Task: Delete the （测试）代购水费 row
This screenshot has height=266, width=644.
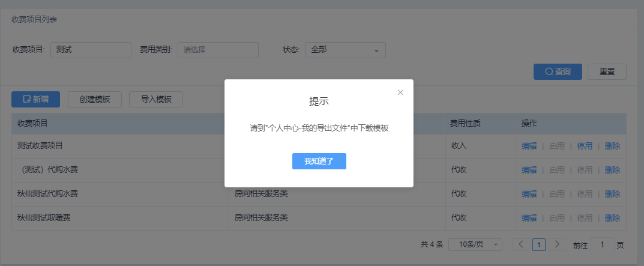Action: [612, 170]
